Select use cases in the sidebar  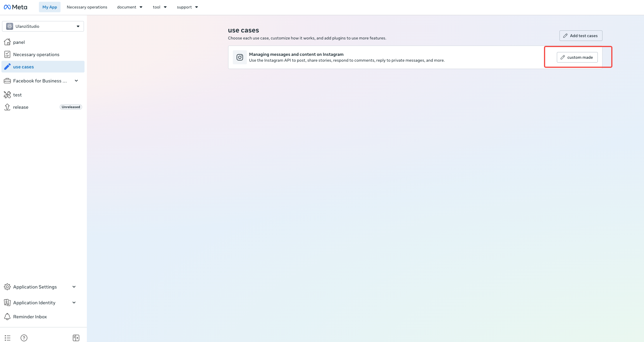point(43,67)
